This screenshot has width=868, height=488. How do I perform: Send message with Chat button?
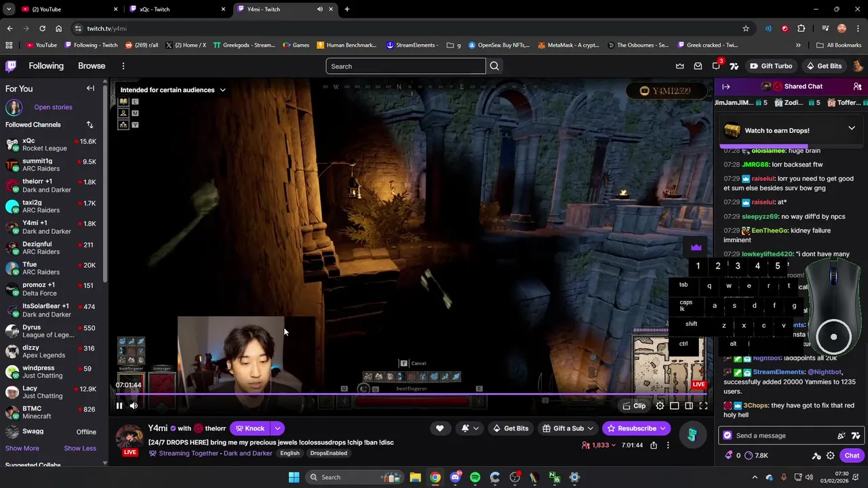coord(852,455)
